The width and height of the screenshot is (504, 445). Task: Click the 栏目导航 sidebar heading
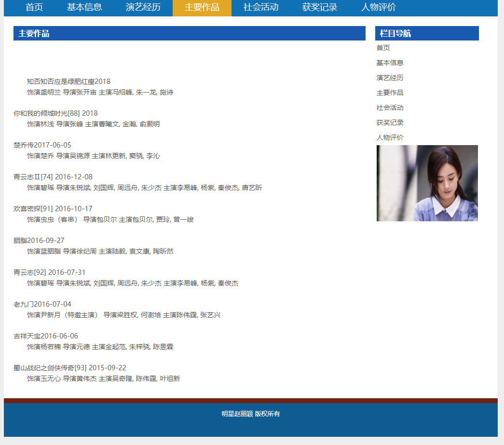(427, 33)
